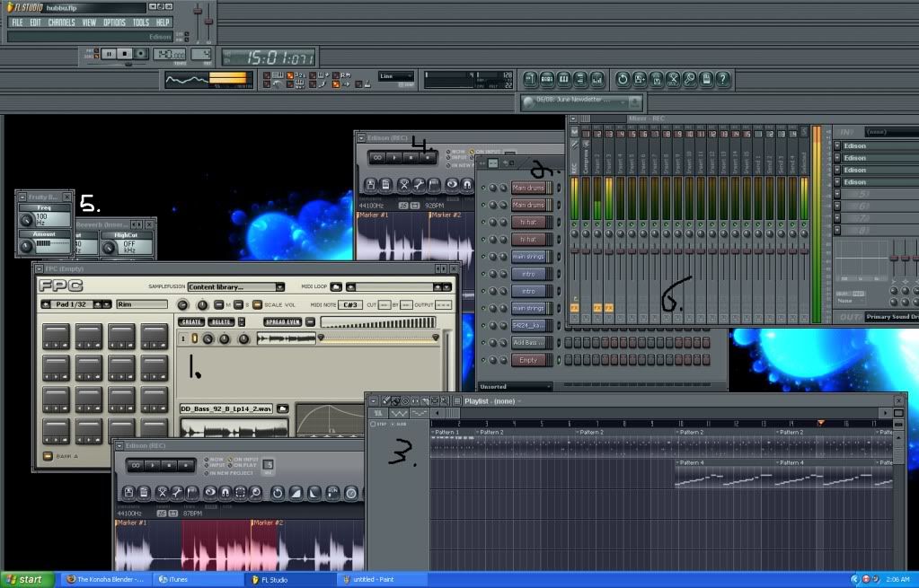This screenshot has width=919, height=588.
Task: Click the help question mark toolbar icon
Action: tap(723, 80)
